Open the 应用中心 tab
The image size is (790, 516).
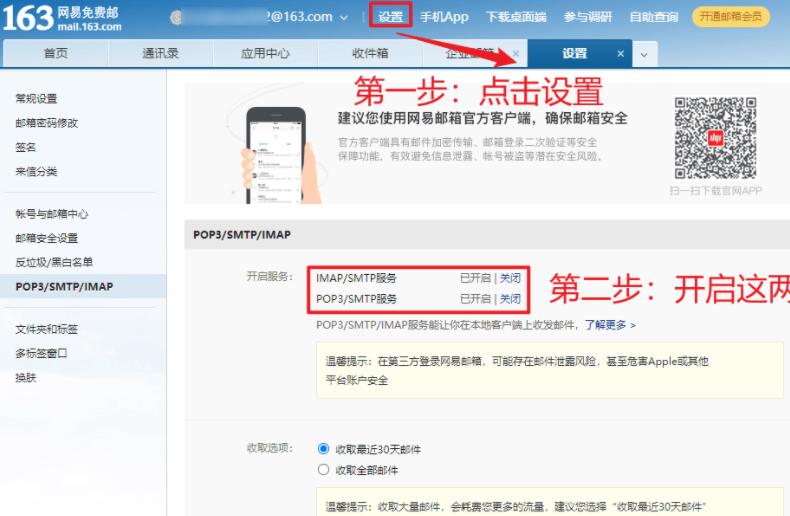click(266, 53)
